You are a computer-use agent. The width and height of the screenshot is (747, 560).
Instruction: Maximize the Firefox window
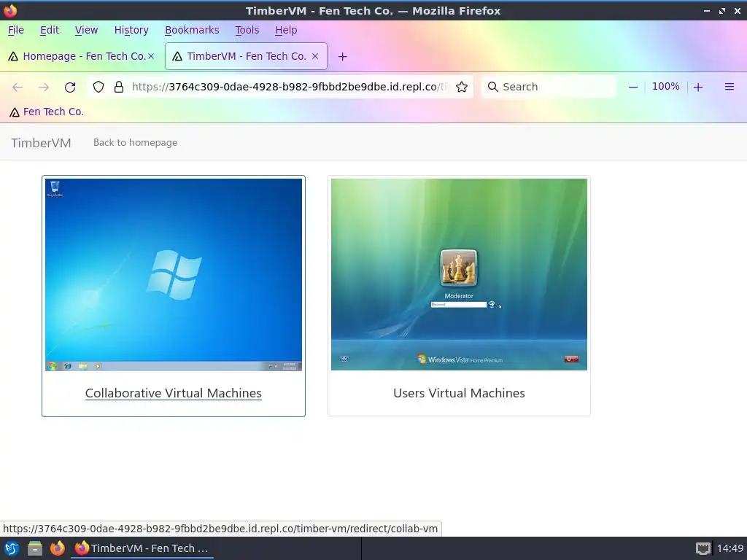[722, 10]
